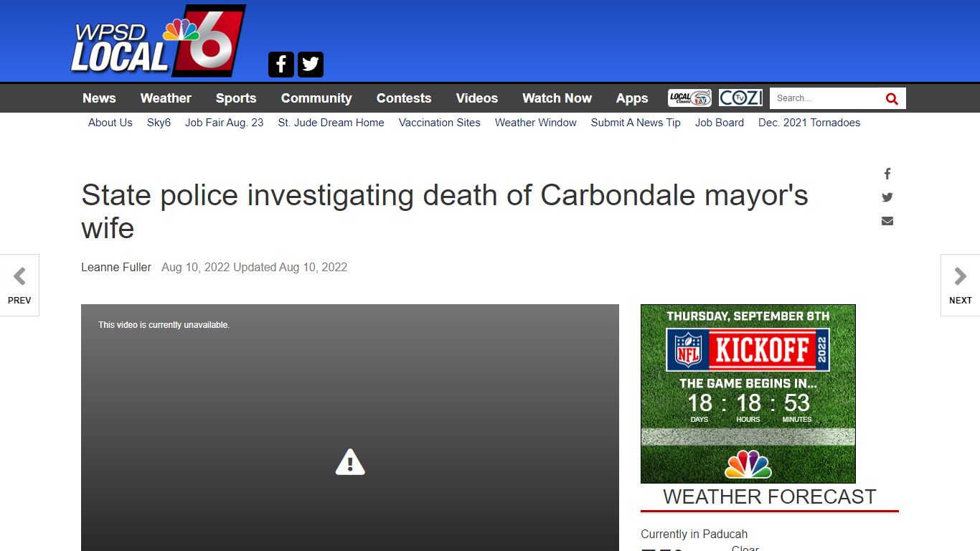Image resolution: width=980 pixels, height=551 pixels.
Task: Share article on Twitter via side icon
Action: (x=887, y=197)
